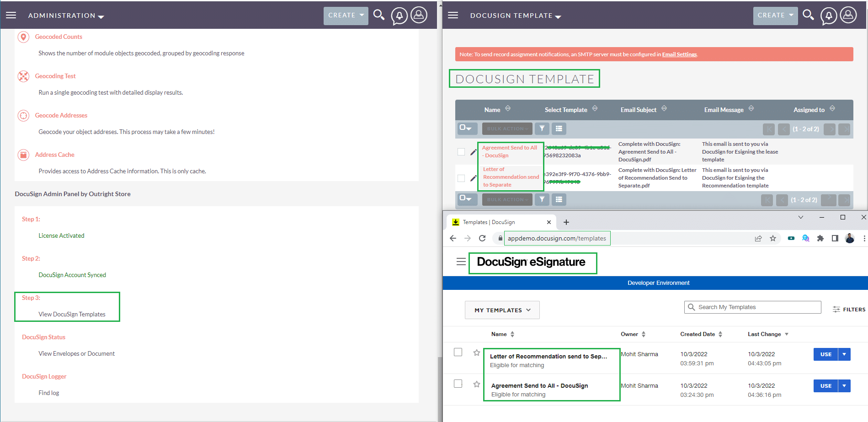Click bottom filter funnel icon in template list
Image resolution: width=868 pixels, height=422 pixels.
point(542,199)
